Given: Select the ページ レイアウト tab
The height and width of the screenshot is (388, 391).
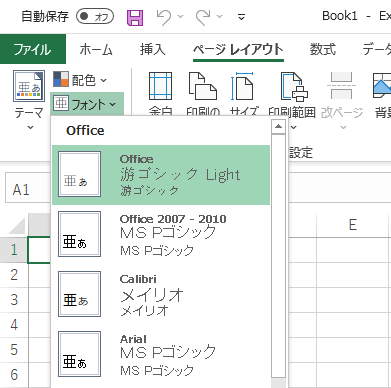Looking at the screenshot, I should pos(238,49).
